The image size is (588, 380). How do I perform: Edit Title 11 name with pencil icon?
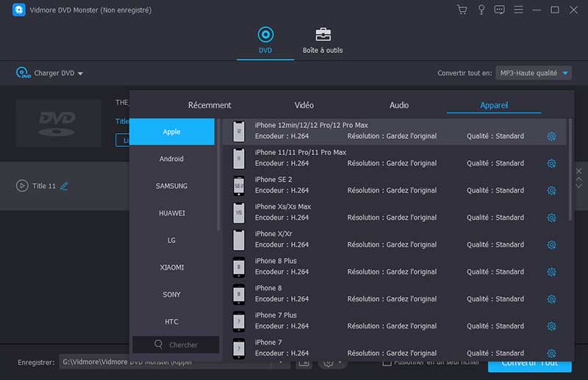(x=64, y=186)
